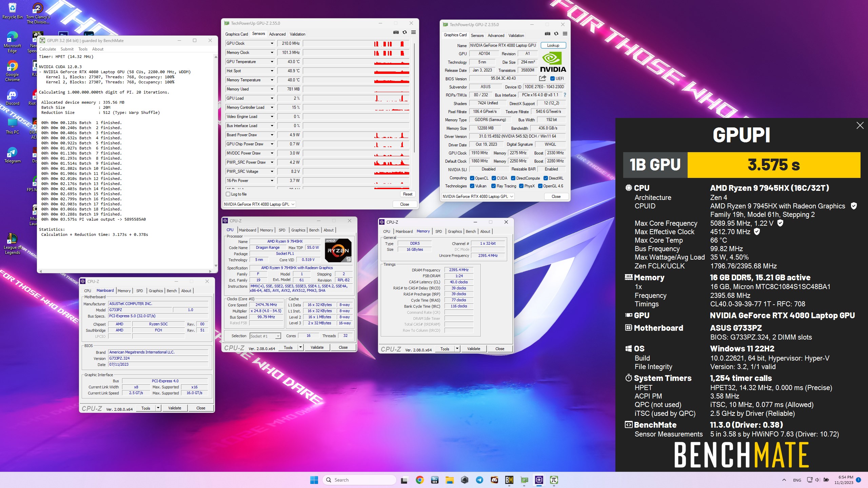Toggle the DirectML checkbox
This screenshot has width=868, height=488.
coord(546,178)
